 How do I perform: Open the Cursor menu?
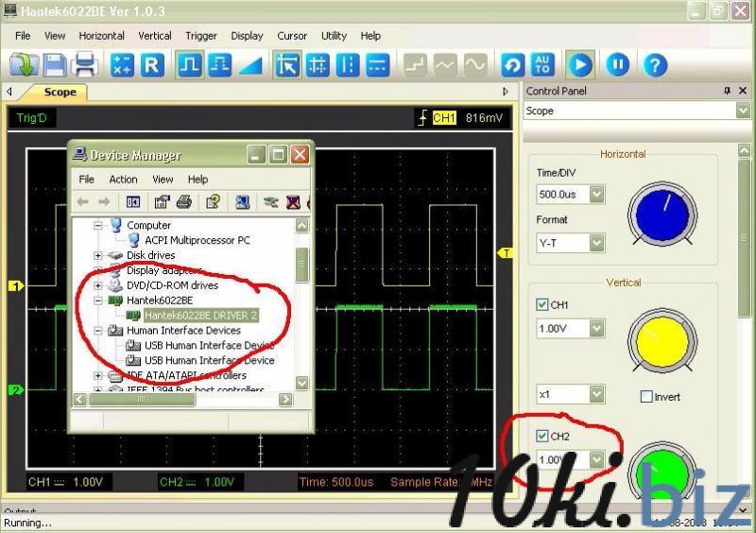(292, 36)
